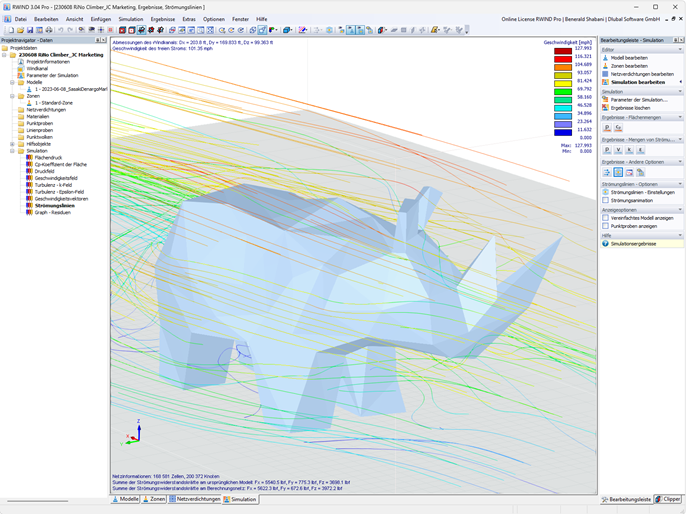Click Simulation bearbeiten in Editor section
686x514 pixels.
click(x=638, y=82)
